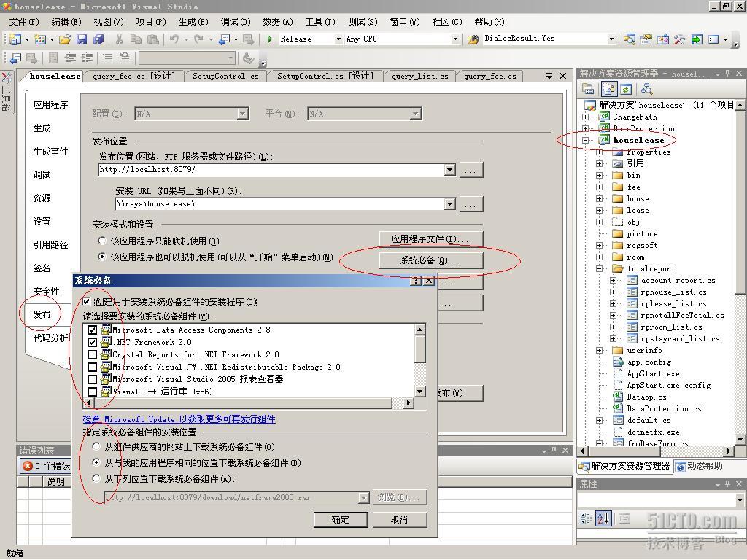This screenshot has height=560, width=747.
Task: Select application available online only radio
Action: pyautogui.click(x=102, y=241)
